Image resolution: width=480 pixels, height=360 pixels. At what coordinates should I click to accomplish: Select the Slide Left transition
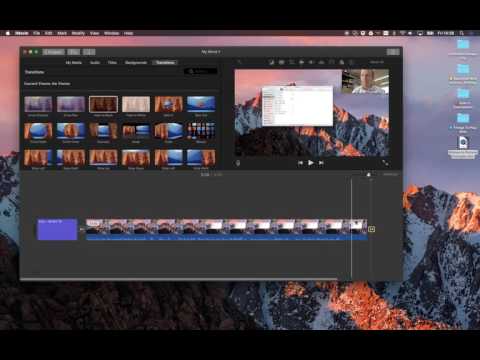(169, 157)
